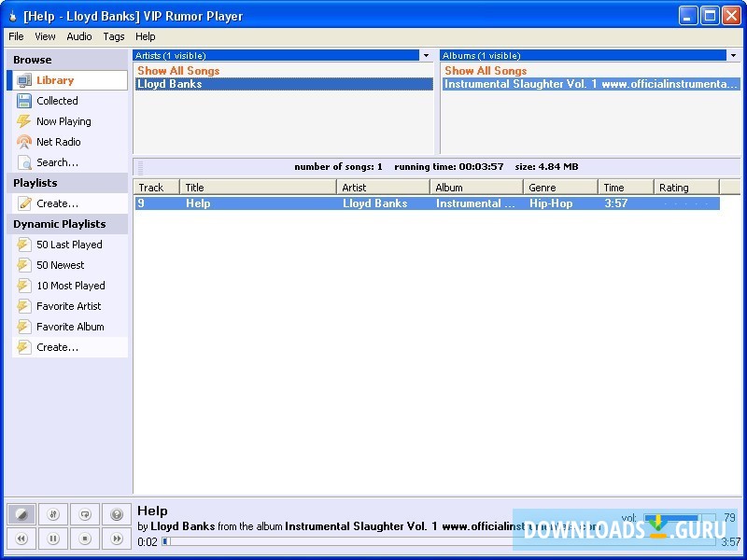
Task: Click the Hip-Hop genre cell
Action: click(x=551, y=203)
